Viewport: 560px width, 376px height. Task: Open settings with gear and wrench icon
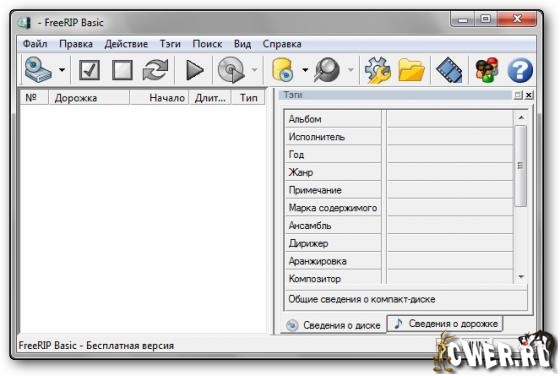(x=378, y=70)
